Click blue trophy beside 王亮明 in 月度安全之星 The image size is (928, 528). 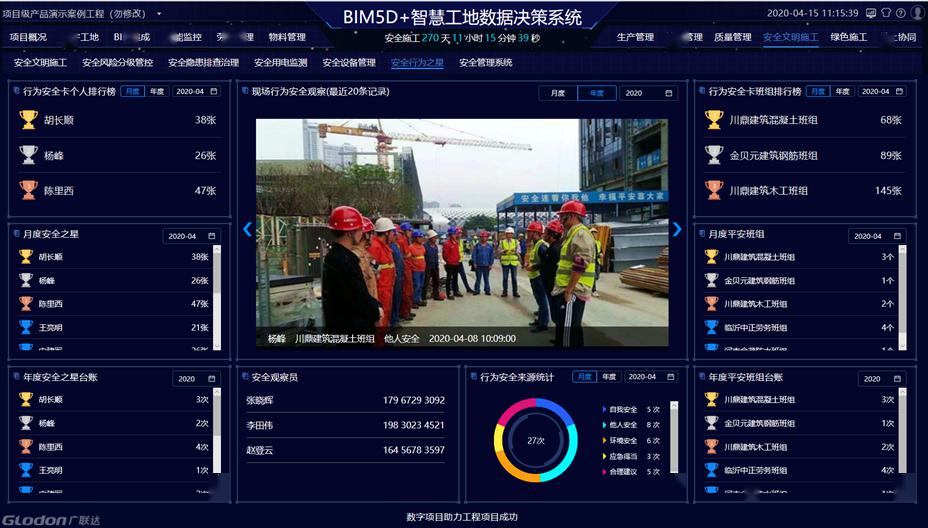[26, 327]
